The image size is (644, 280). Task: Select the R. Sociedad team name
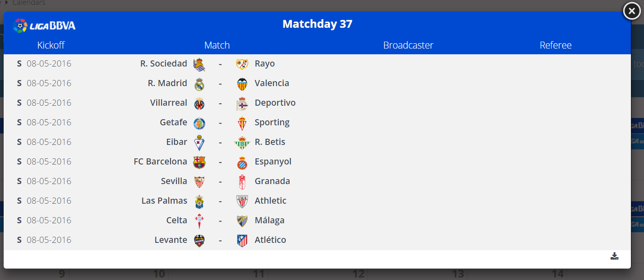tap(164, 64)
